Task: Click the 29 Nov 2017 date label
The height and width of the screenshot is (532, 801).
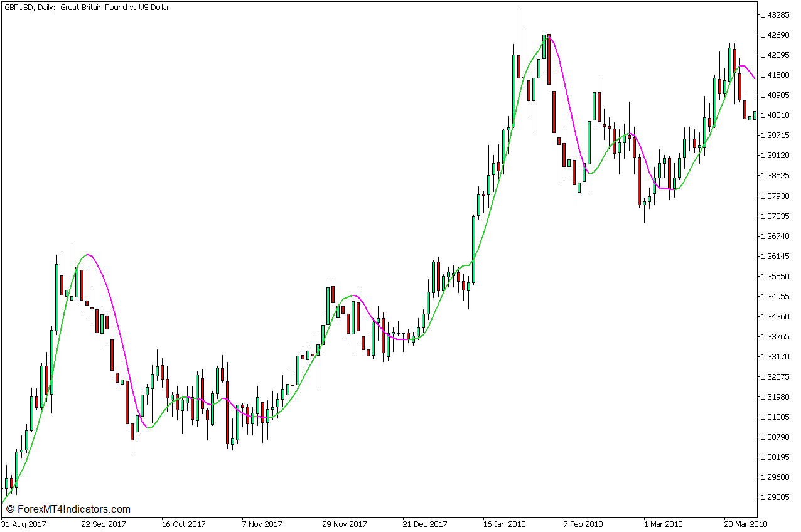Action: point(345,524)
